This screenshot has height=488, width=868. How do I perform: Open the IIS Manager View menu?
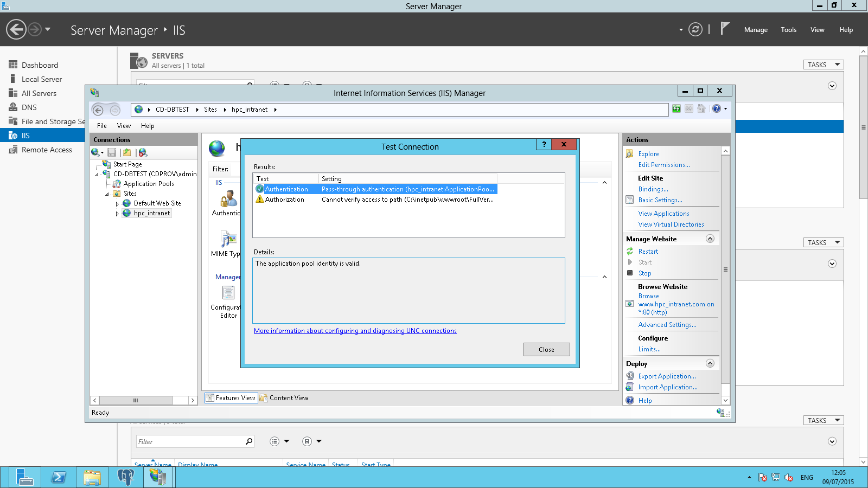(x=124, y=126)
